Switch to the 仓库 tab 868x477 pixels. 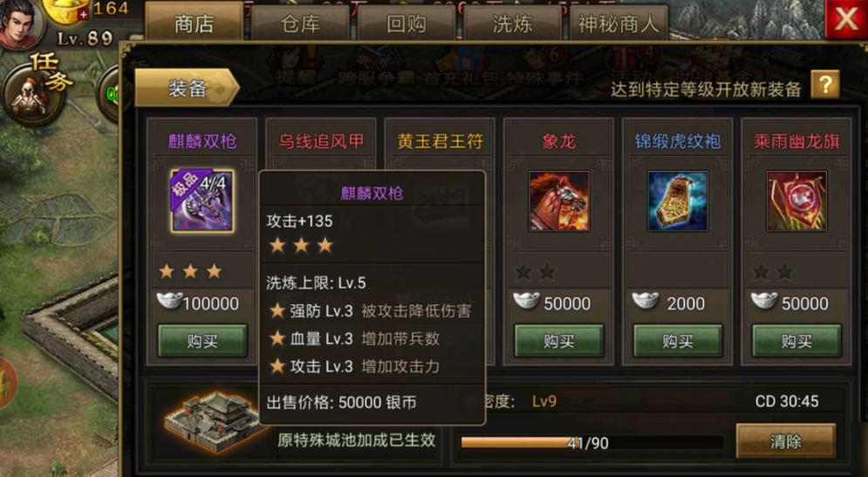(301, 24)
